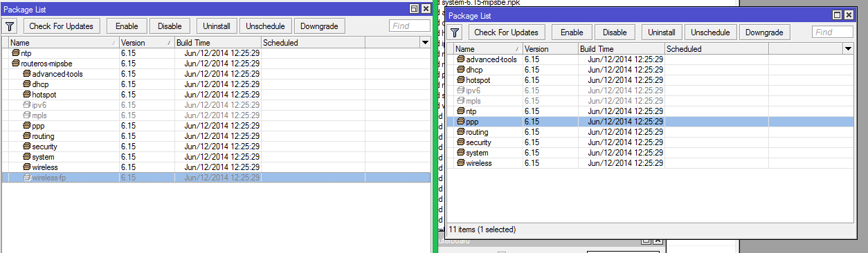The width and height of the screenshot is (868, 253).
Task: Click advanced-tools package icon in right window
Action: click(461, 59)
